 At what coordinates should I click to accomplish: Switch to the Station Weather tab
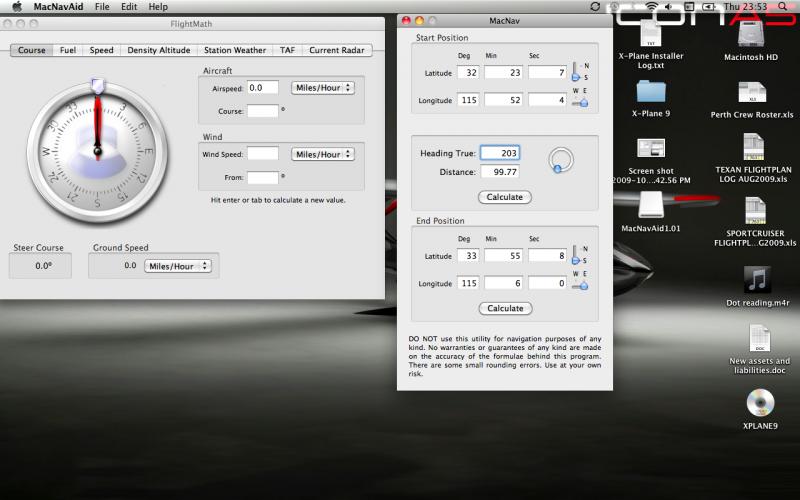click(x=235, y=50)
